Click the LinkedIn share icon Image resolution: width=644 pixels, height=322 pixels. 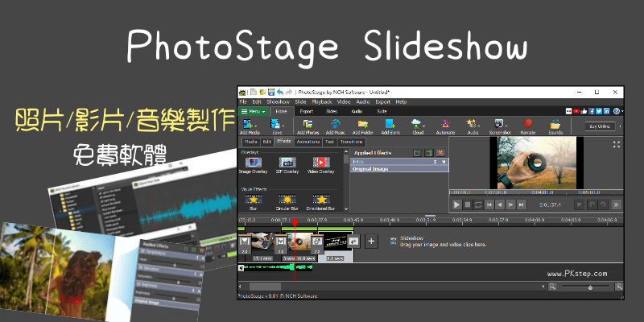(606, 111)
